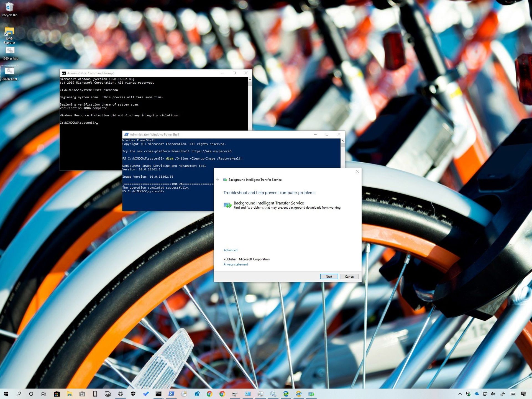The image size is (532, 399).
Task: Click Next in the troubleshooter dialog
Action: coord(329,276)
